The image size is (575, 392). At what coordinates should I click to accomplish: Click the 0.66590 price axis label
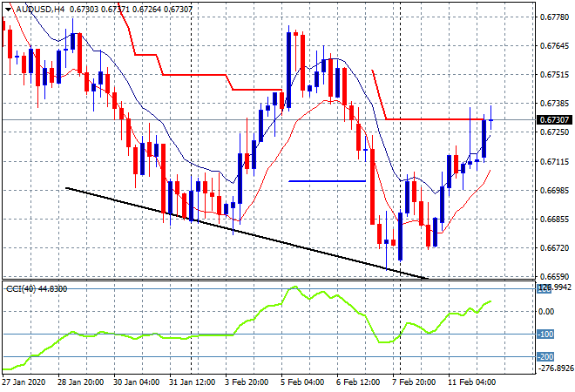pos(554,276)
